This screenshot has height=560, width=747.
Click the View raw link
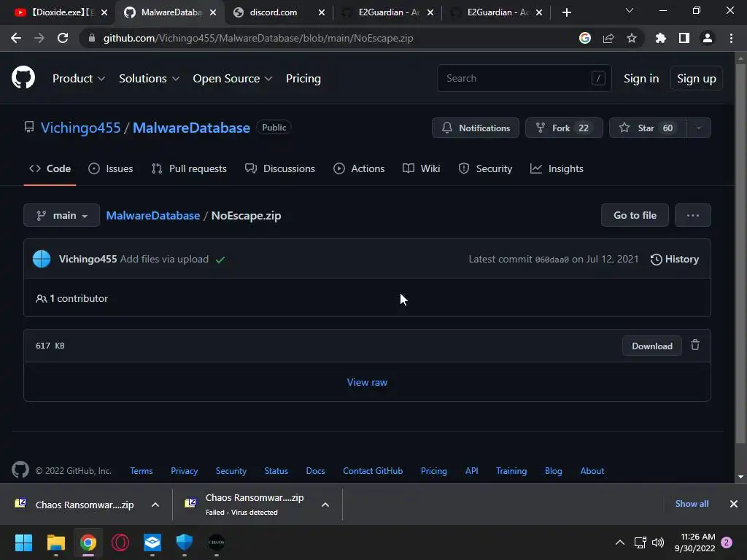pyautogui.click(x=367, y=382)
